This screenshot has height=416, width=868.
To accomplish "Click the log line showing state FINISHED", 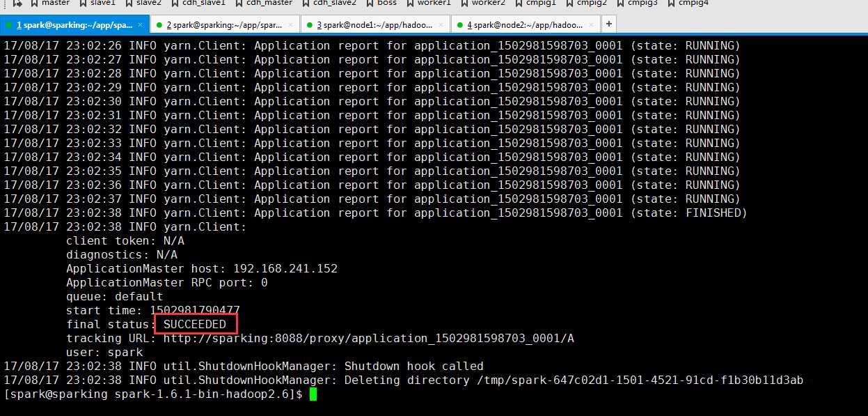I will [x=375, y=213].
